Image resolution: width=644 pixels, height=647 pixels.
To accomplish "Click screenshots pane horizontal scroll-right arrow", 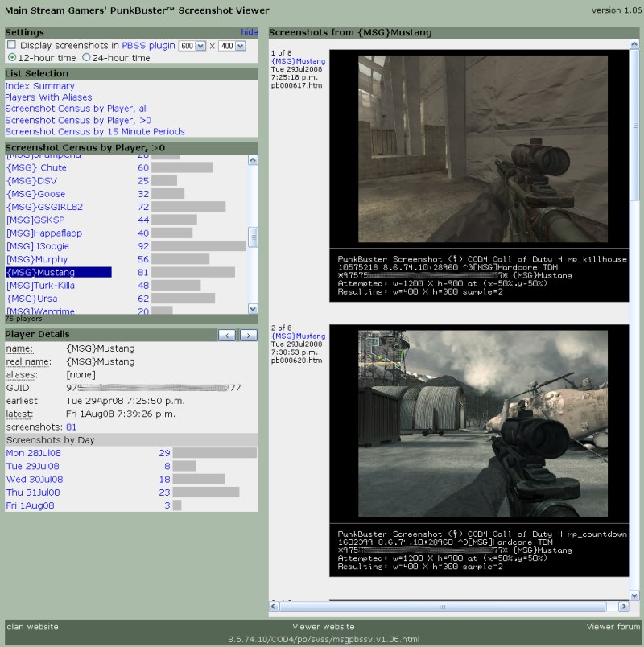I will (x=622, y=606).
